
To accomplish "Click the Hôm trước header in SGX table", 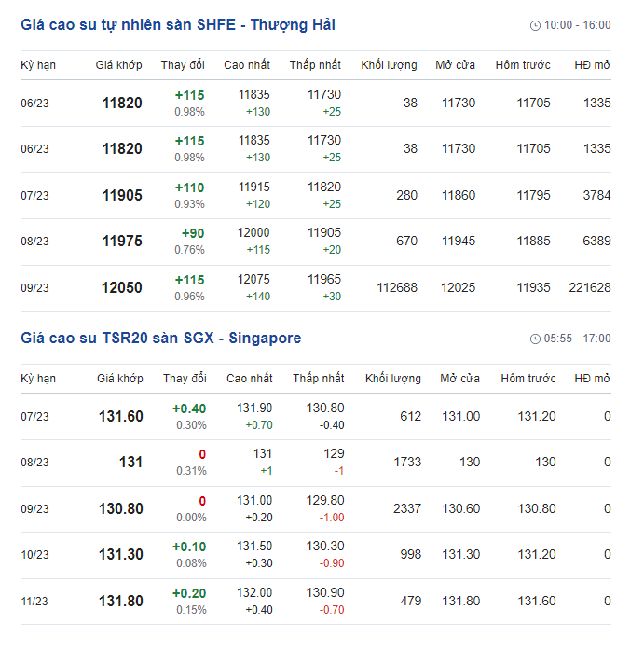I will pos(528,379).
